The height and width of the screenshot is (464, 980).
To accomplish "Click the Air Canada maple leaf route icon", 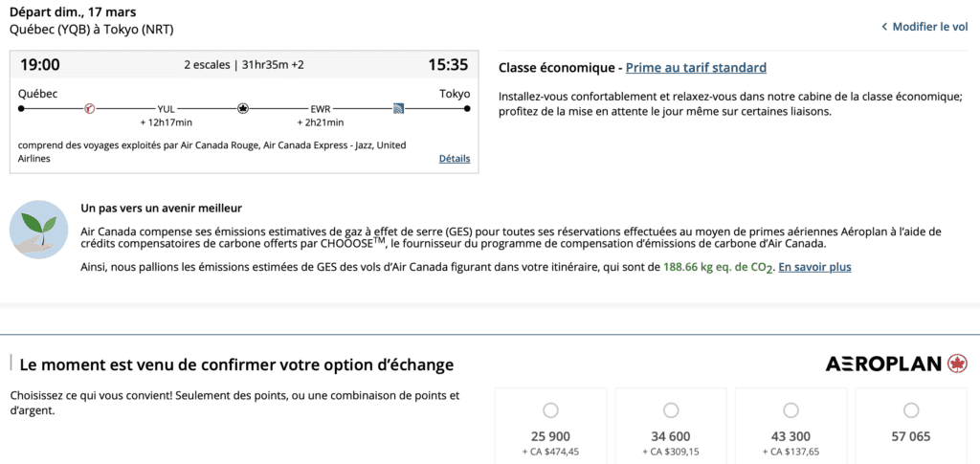I will coord(243,108).
